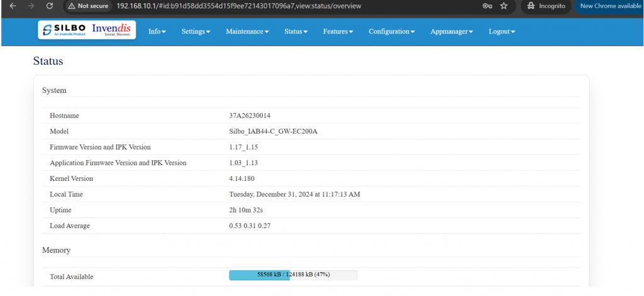
Task: Click New Chrome available button
Action: click(609, 6)
